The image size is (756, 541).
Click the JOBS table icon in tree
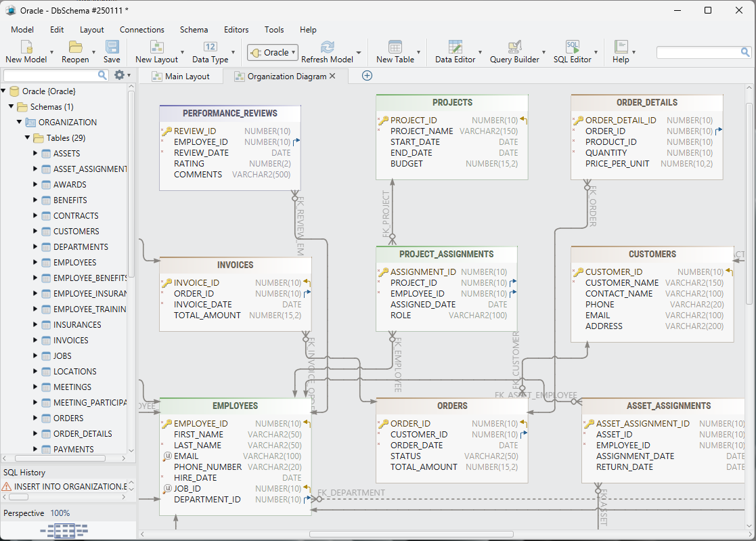[x=46, y=356]
